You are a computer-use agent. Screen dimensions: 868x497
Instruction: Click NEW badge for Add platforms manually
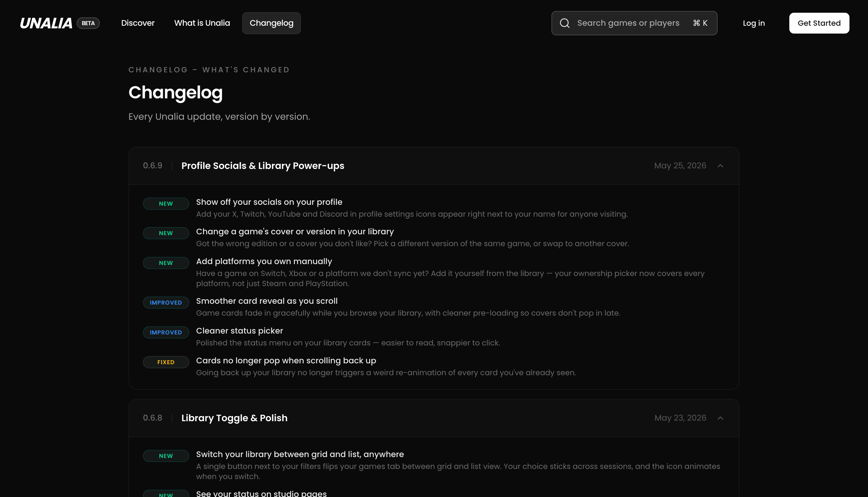(166, 263)
